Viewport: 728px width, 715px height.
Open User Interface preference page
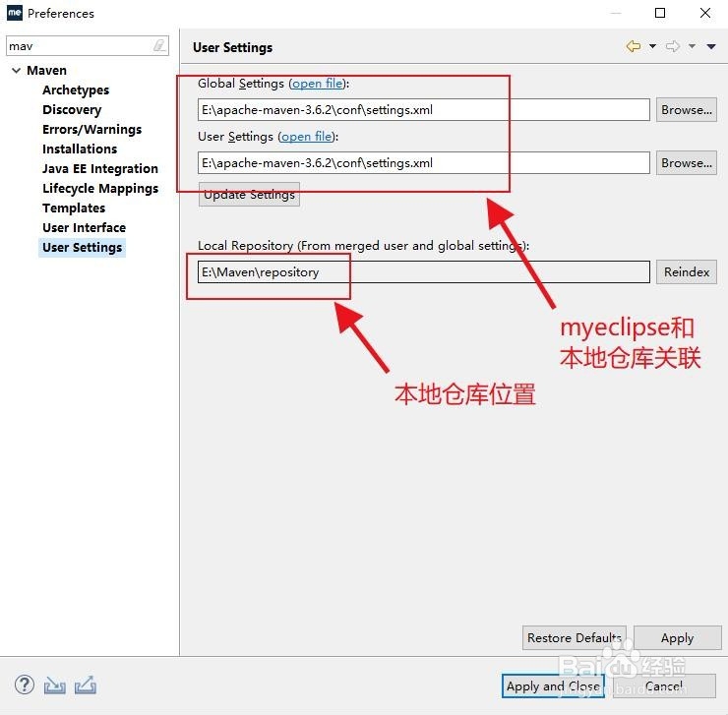[84, 227]
